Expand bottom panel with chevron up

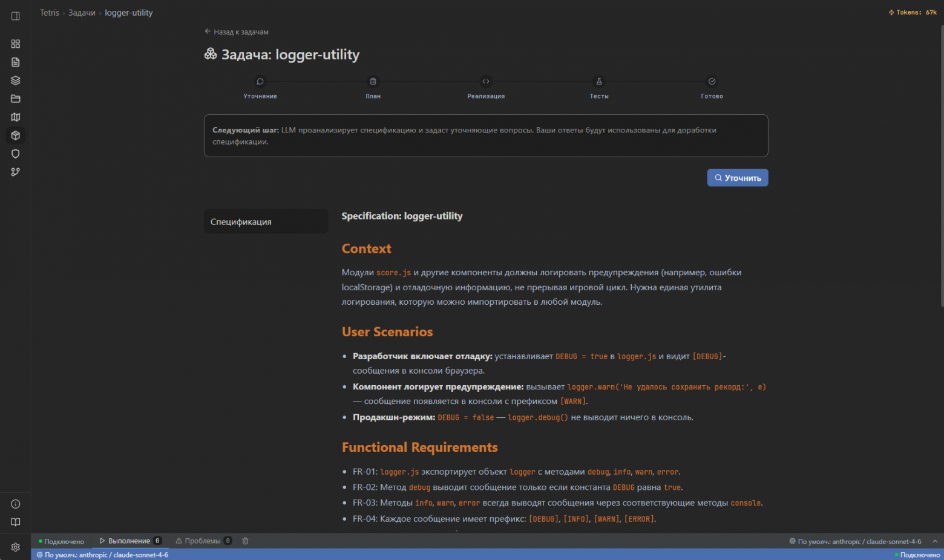[x=935, y=541]
